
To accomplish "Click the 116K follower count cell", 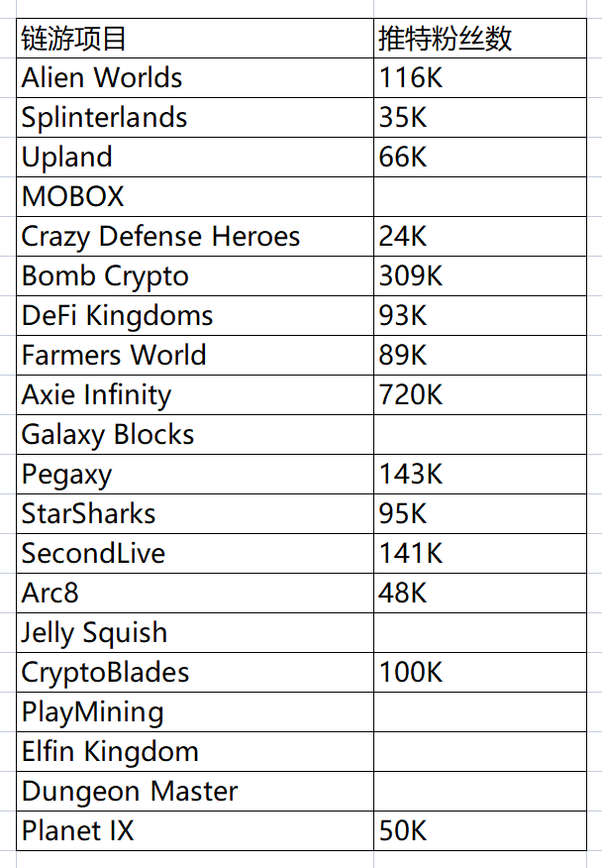I will pos(480,78).
